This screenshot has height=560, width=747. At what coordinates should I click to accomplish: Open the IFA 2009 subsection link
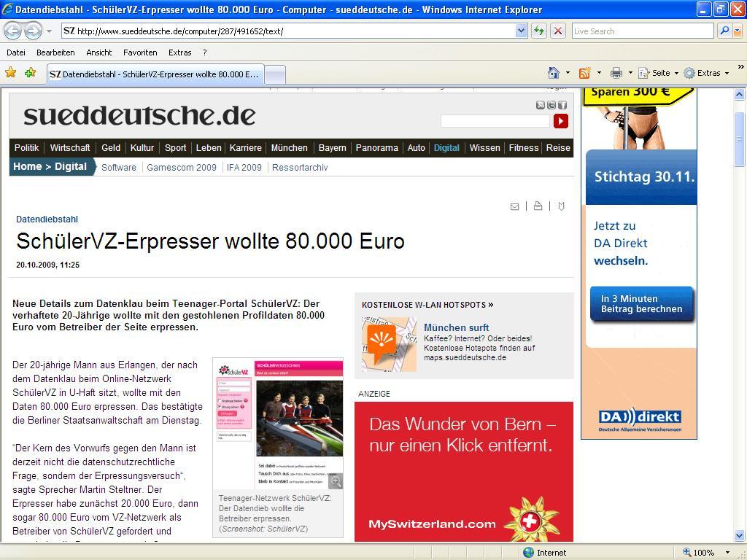pos(244,167)
